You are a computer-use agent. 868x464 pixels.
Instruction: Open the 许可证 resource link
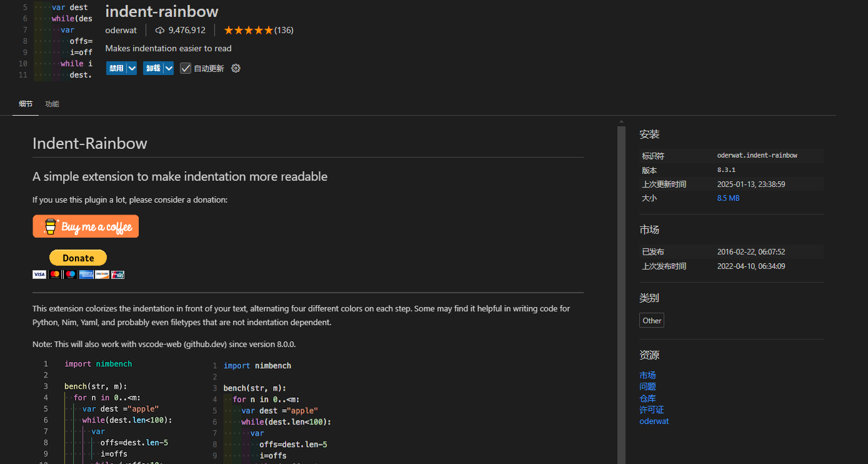652,410
